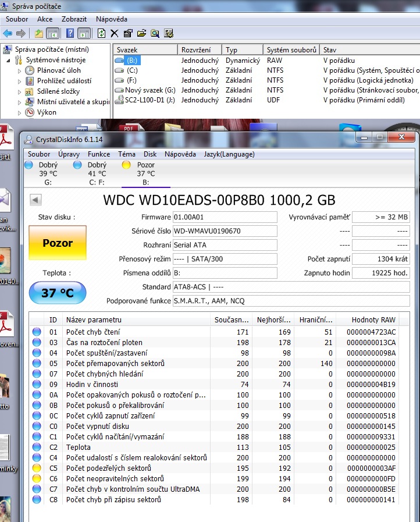Click the Back arrow in Správa počítače toolbar

pyautogui.click(x=8, y=33)
